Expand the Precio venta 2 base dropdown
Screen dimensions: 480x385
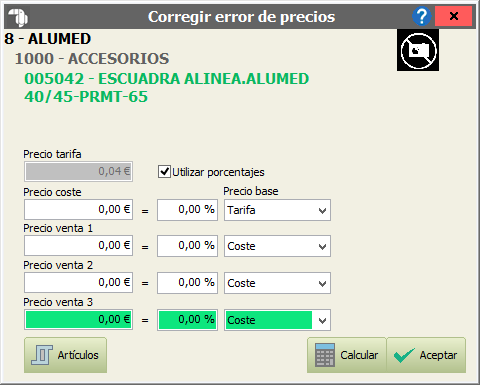point(277,283)
